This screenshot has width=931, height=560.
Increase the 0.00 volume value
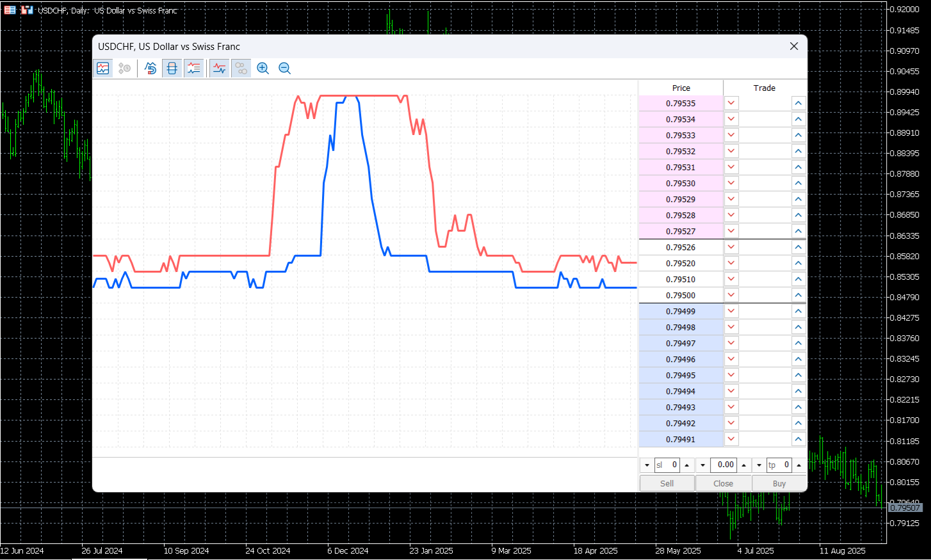[x=743, y=465]
